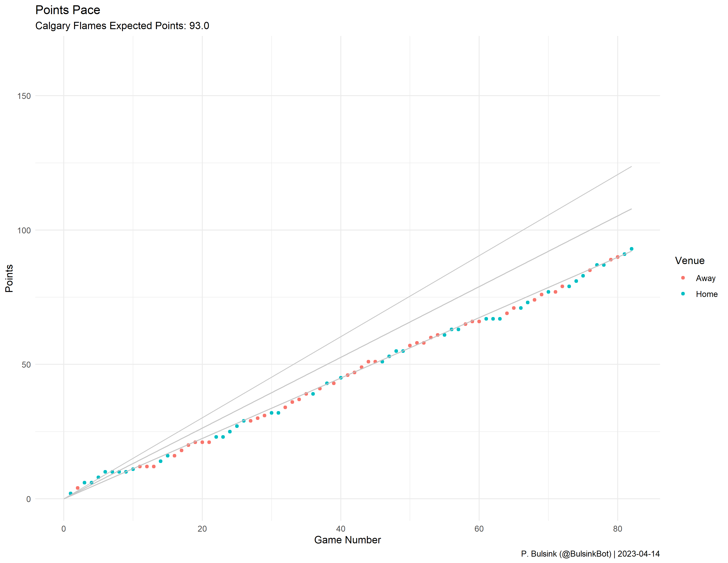Click the 'Points Pace' chart title
The height and width of the screenshot is (563, 728).
(x=68, y=10)
